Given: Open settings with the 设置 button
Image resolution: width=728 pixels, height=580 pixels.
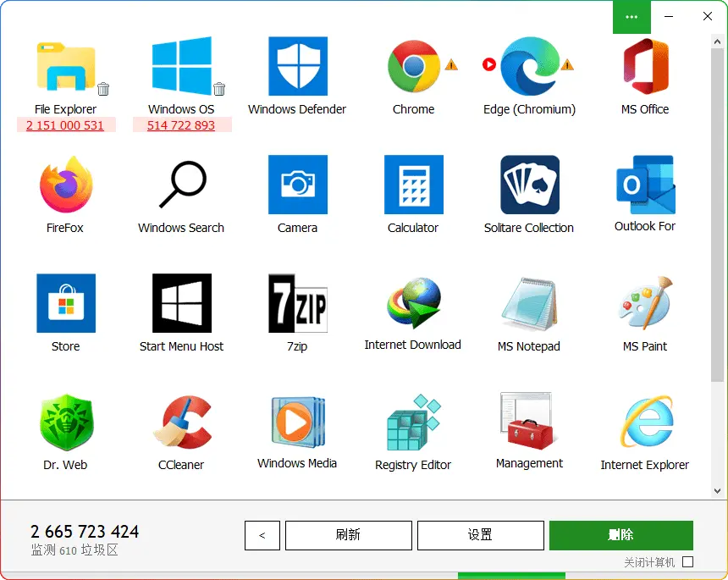Looking at the screenshot, I should pyautogui.click(x=480, y=535).
